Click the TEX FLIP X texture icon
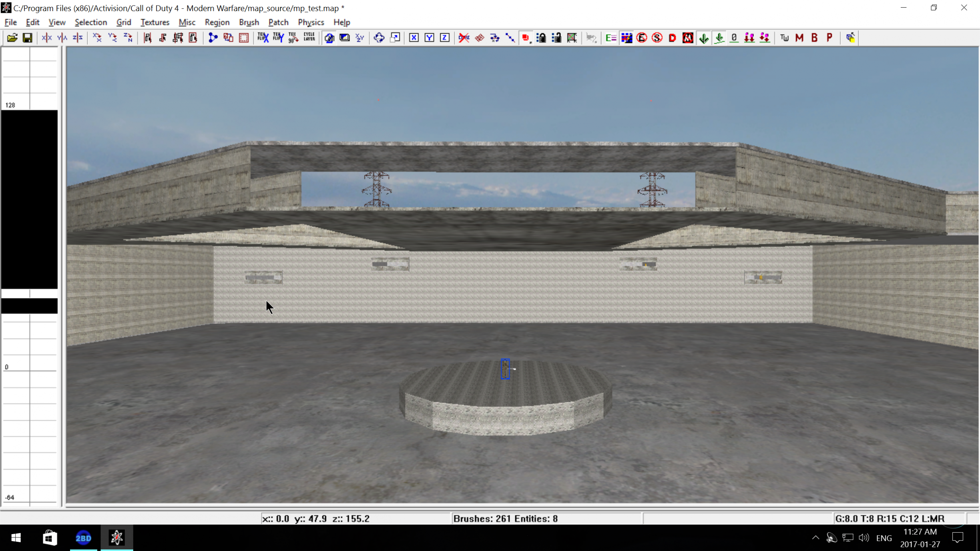 263,38
